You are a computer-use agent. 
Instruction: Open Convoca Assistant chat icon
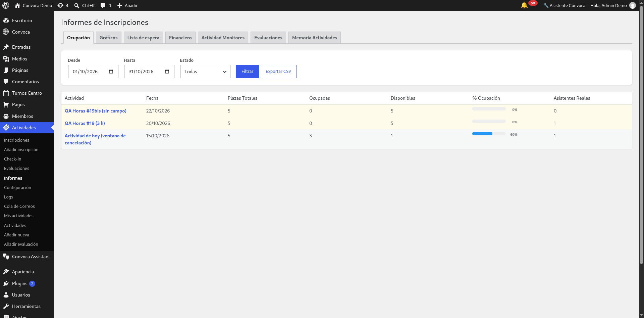[x=6, y=257]
